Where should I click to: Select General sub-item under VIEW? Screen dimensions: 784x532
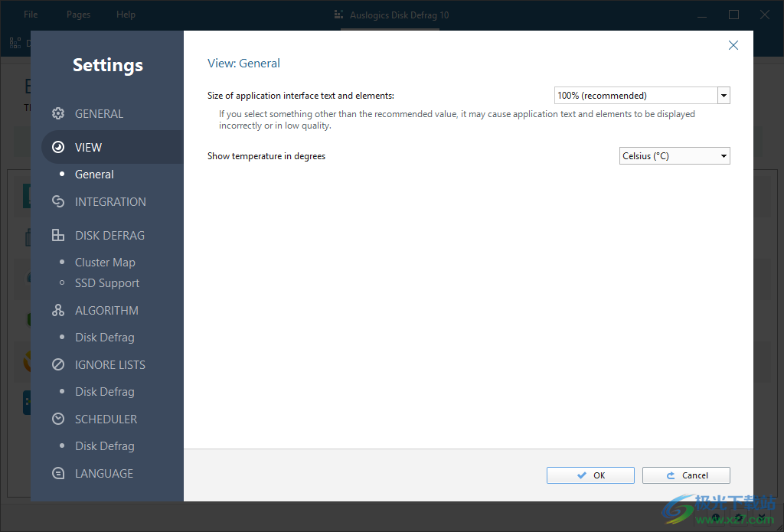[x=94, y=174]
